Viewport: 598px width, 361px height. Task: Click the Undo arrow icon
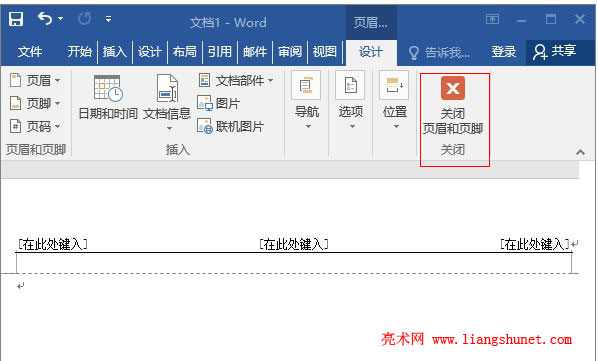point(45,18)
